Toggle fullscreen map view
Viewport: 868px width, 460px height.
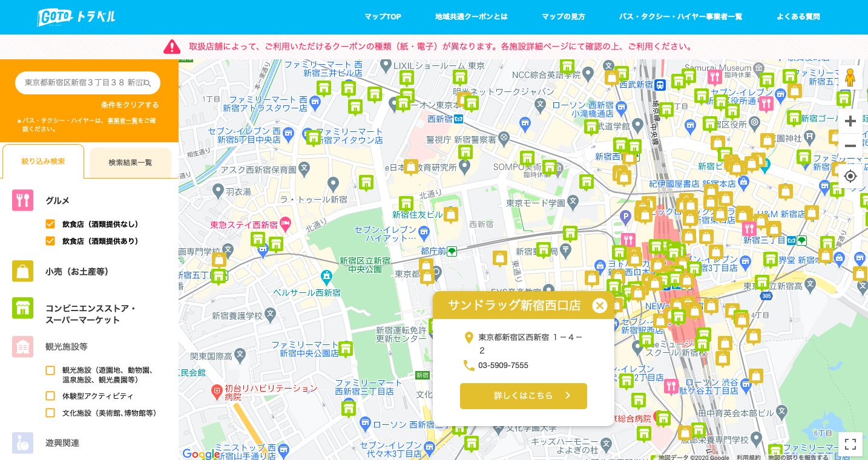tap(850, 444)
